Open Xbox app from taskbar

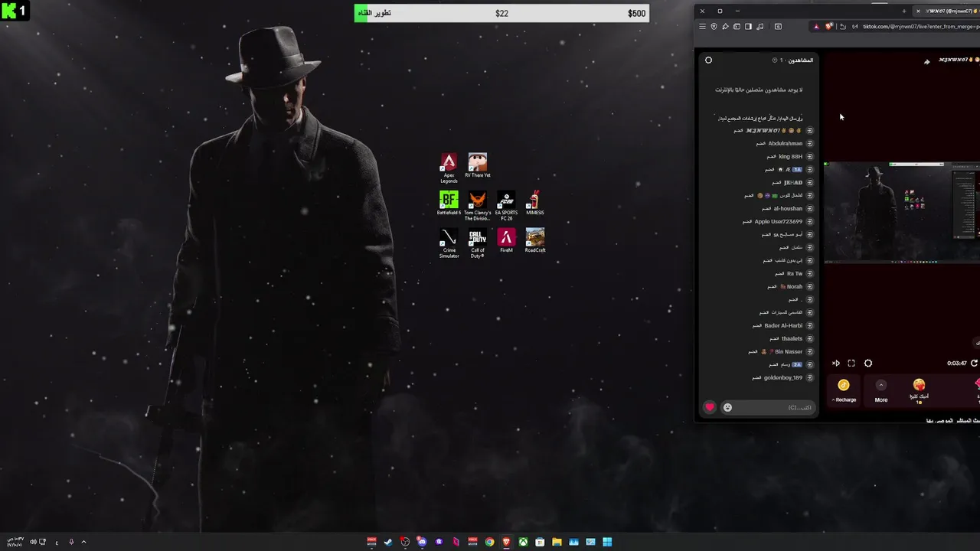pyautogui.click(x=523, y=542)
